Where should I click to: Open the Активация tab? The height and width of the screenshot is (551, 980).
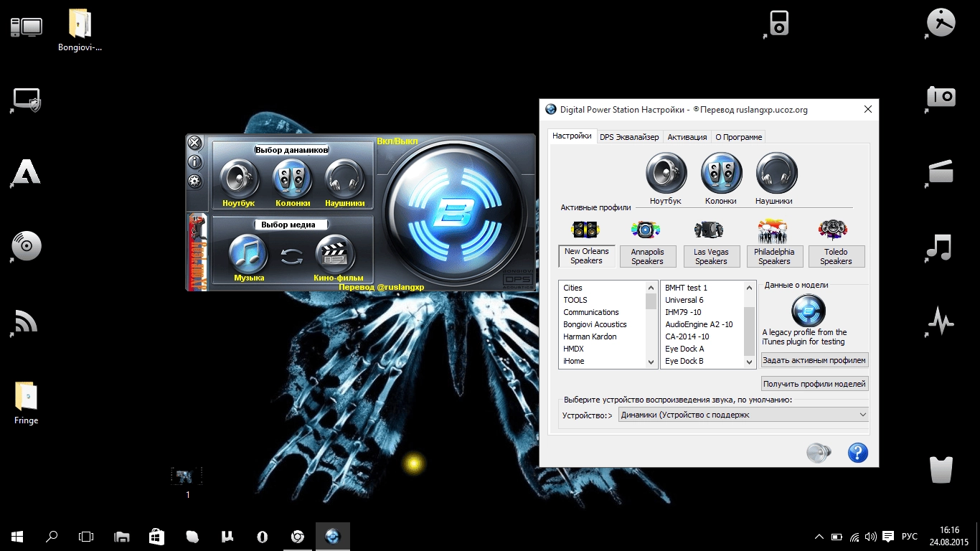click(x=687, y=137)
